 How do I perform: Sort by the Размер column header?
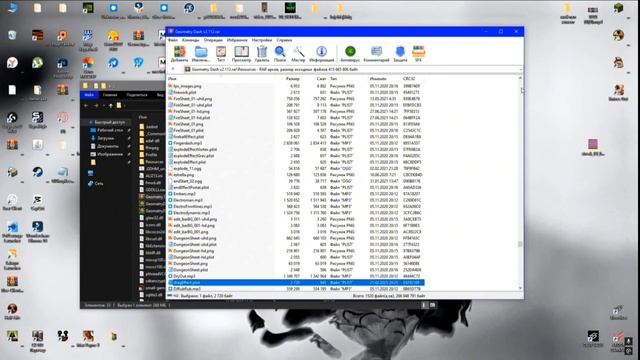293,79
